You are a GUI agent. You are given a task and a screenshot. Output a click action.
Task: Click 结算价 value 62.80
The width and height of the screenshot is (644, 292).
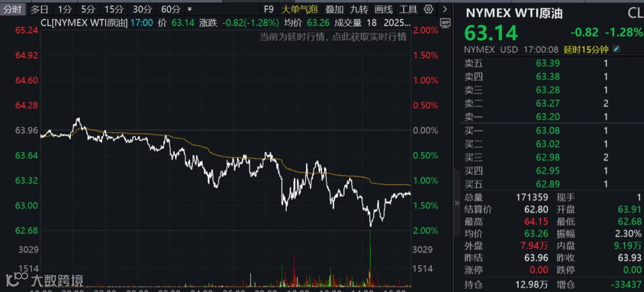click(x=537, y=210)
